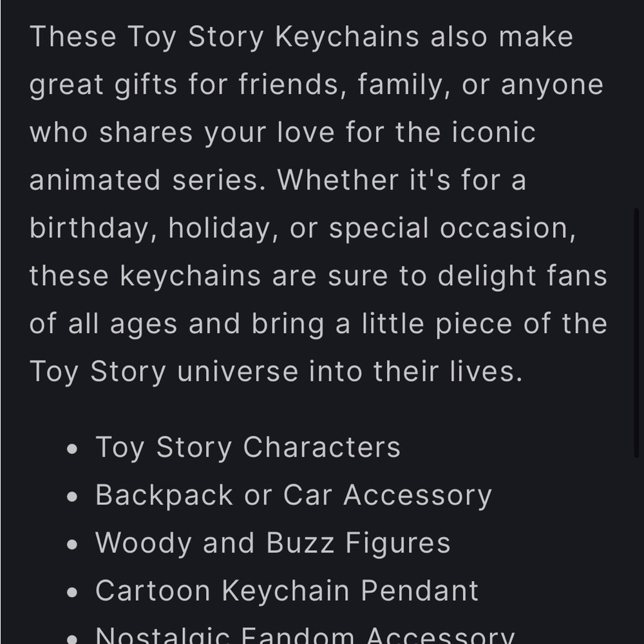The image size is (644, 644).
Task: Click the word "delight" in the paragraph
Action: coord(487,276)
